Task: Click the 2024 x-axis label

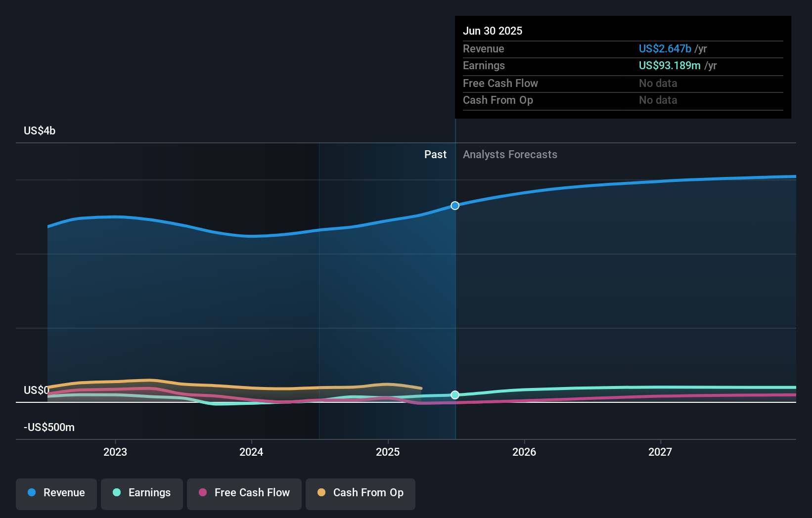Action: pos(251,452)
